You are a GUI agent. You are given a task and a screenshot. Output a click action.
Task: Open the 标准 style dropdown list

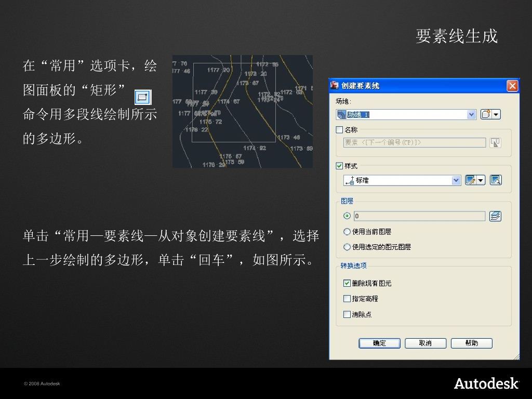point(456,180)
